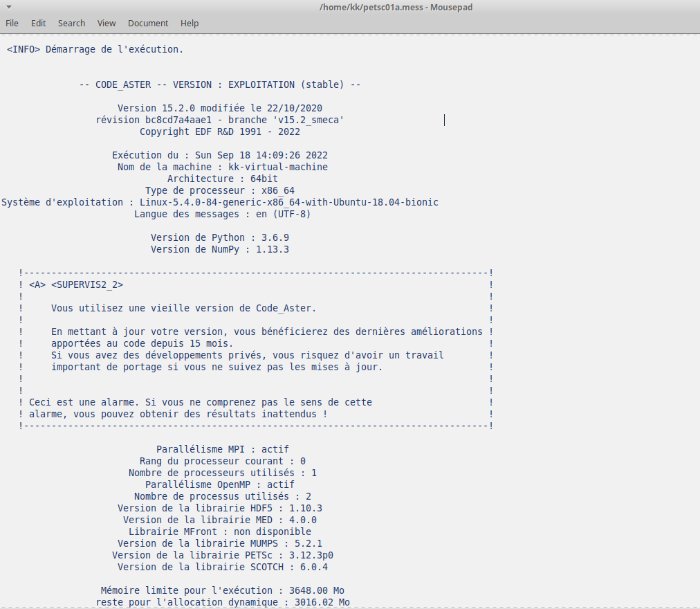The width and height of the screenshot is (700, 609).
Task: Click the 'Nombre de processus utilisés : 2' line
Action: (223, 496)
